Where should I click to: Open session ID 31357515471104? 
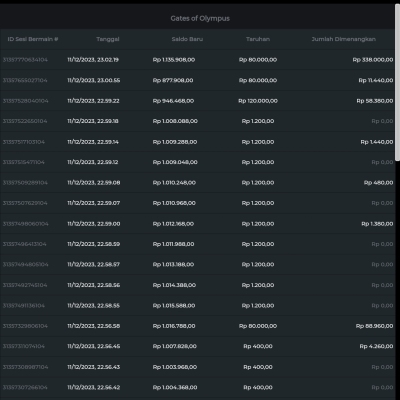(24, 162)
